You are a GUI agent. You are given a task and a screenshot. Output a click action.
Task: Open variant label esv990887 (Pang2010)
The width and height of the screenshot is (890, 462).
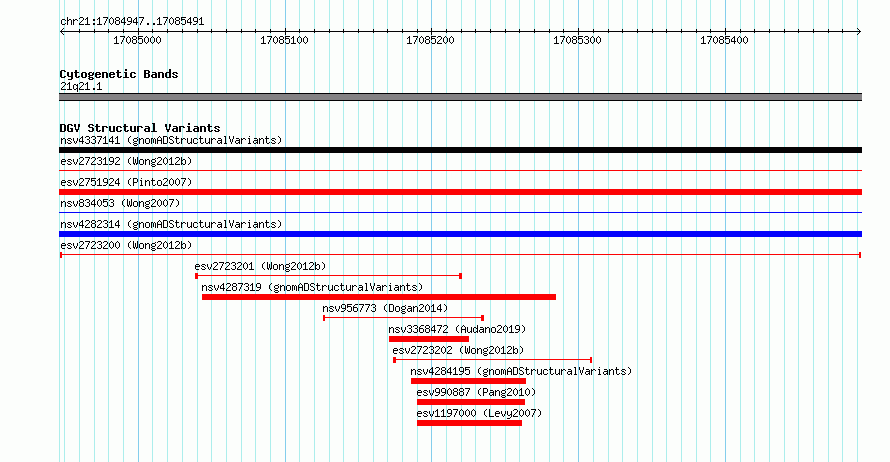coord(476,392)
